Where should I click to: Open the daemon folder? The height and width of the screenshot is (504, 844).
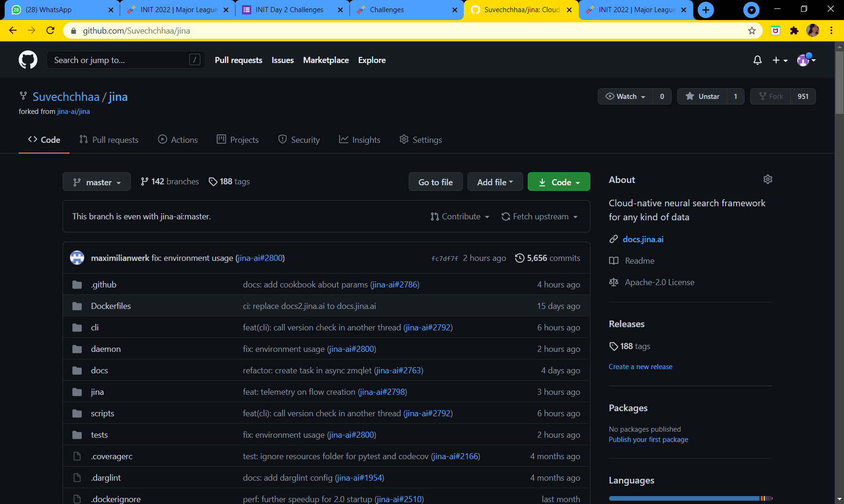[106, 349]
